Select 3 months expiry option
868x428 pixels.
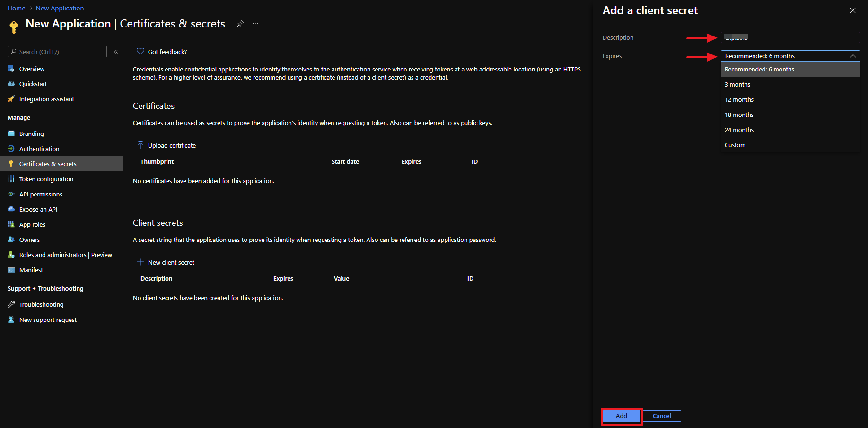click(737, 84)
